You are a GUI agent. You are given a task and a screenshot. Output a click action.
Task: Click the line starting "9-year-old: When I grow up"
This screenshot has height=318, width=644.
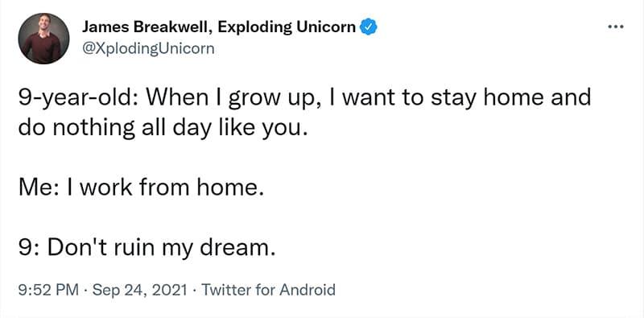[x=304, y=98]
